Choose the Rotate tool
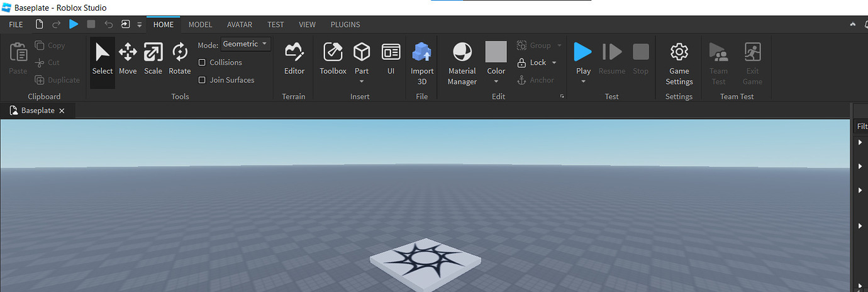 (x=180, y=59)
